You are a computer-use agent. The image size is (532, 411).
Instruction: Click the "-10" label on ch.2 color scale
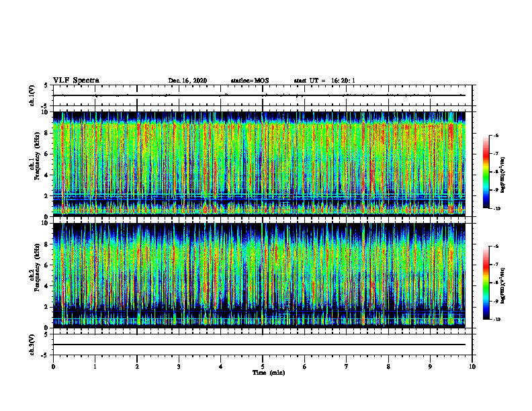497,320
